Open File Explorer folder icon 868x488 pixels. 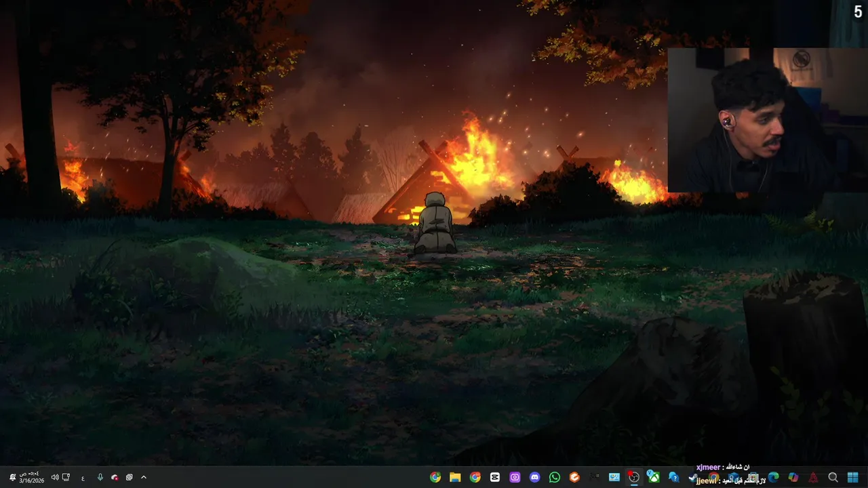pyautogui.click(x=455, y=477)
